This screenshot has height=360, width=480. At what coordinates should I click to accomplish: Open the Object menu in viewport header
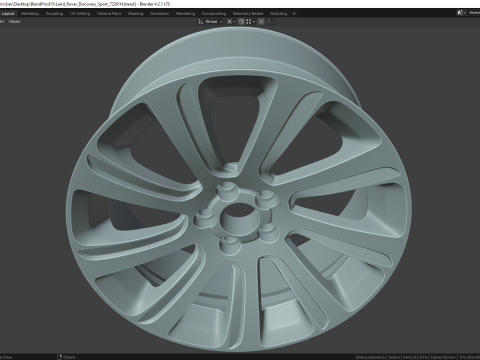click(x=15, y=22)
